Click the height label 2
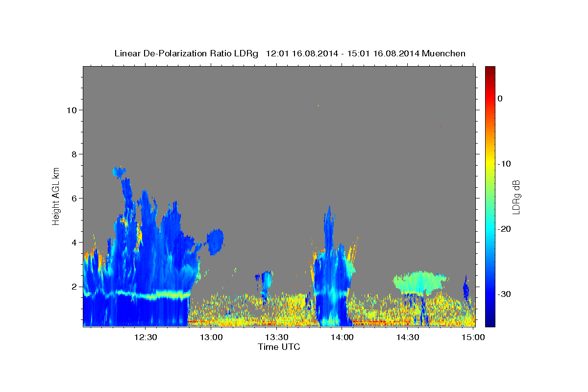 coord(74,286)
